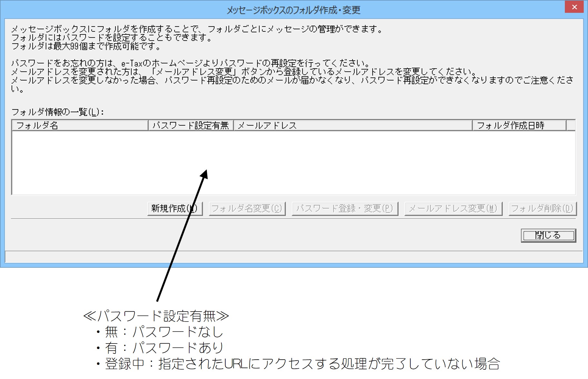Select the フォルダ名変更(C) button

click(247, 209)
